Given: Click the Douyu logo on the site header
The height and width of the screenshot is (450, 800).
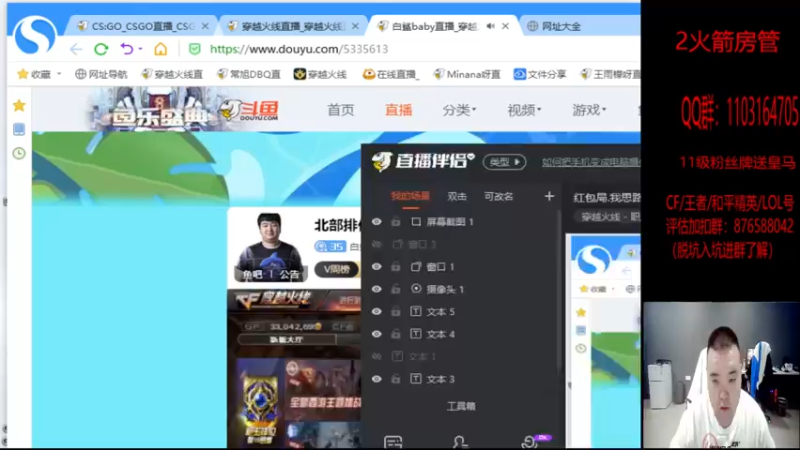Looking at the screenshot, I should point(249,110).
